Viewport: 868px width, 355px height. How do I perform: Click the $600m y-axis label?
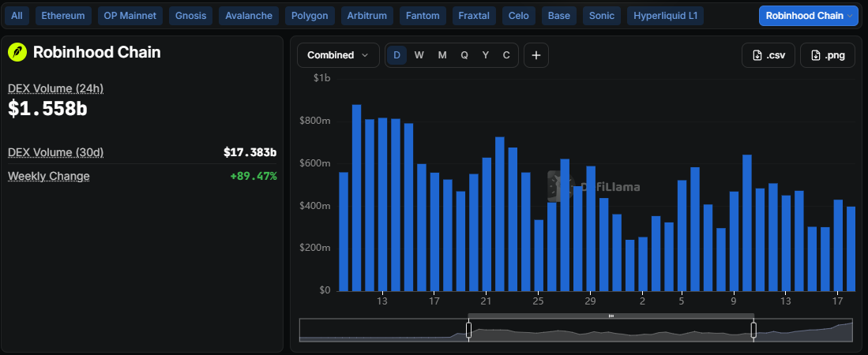[315, 163]
